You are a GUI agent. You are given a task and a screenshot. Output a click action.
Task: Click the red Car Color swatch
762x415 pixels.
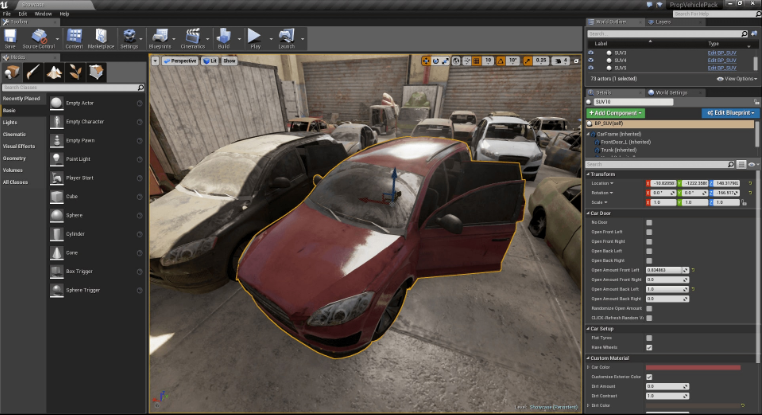tap(693, 367)
